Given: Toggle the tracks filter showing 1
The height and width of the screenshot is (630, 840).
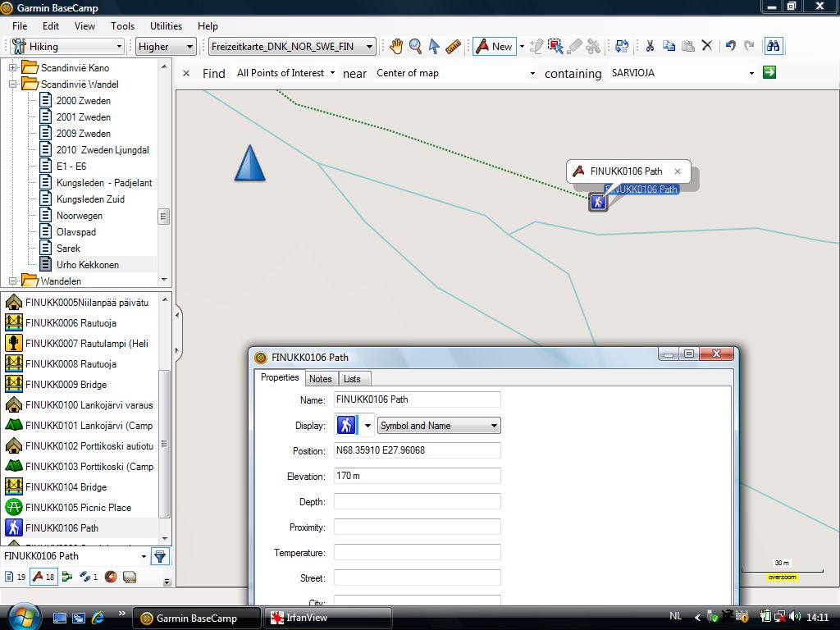Looking at the screenshot, I should 88,577.
